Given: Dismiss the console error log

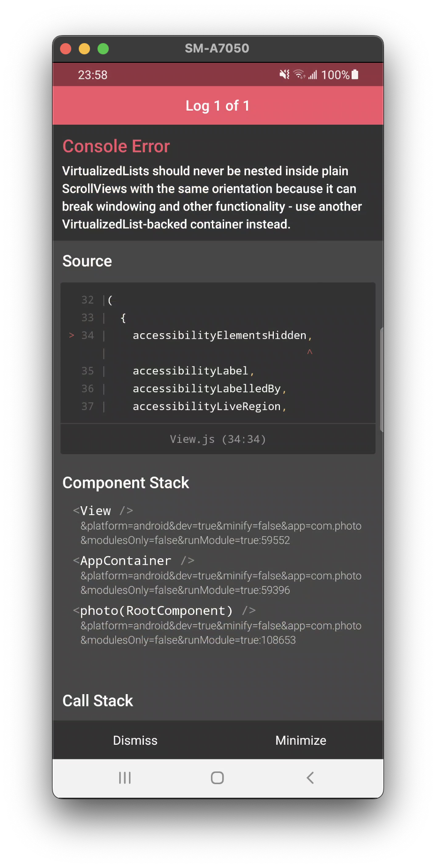Looking at the screenshot, I should [x=135, y=741].
